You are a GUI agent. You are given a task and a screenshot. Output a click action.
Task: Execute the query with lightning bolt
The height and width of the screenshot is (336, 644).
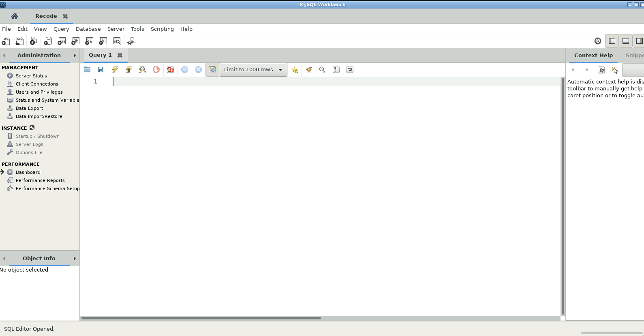(x=115, y=70)
